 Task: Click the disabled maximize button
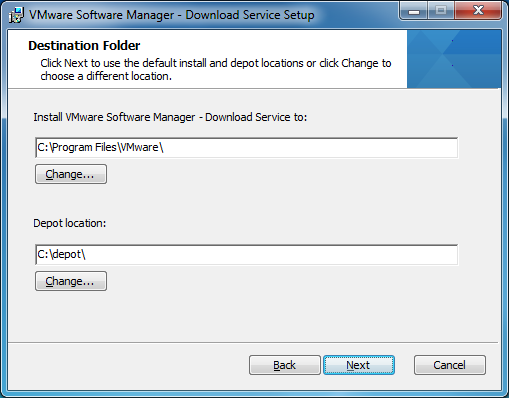click(441, 11)
